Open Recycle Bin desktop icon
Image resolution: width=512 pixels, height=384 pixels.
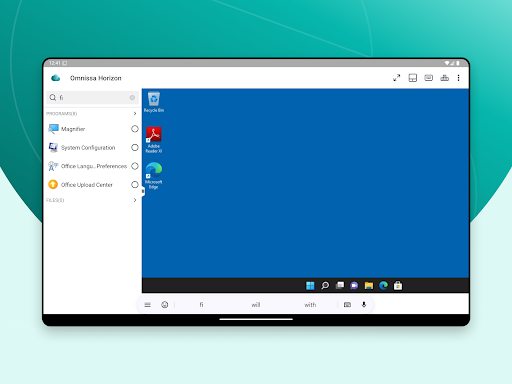(154, 102)
